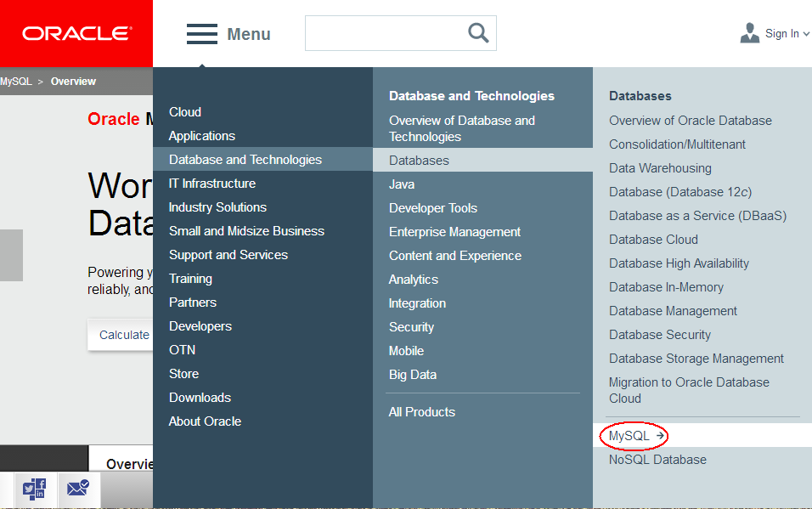Select Integration submenu item
This screenshot has height=509, width=812.
[417, 303]
